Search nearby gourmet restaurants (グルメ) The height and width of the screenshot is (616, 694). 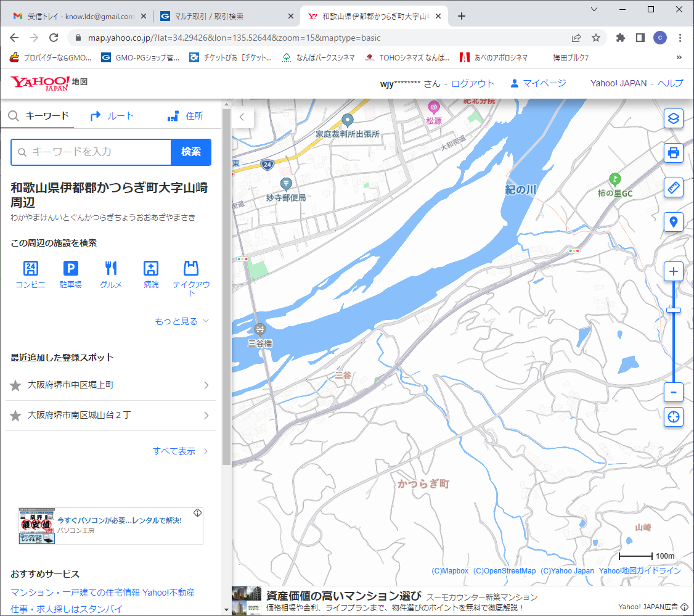111,274
